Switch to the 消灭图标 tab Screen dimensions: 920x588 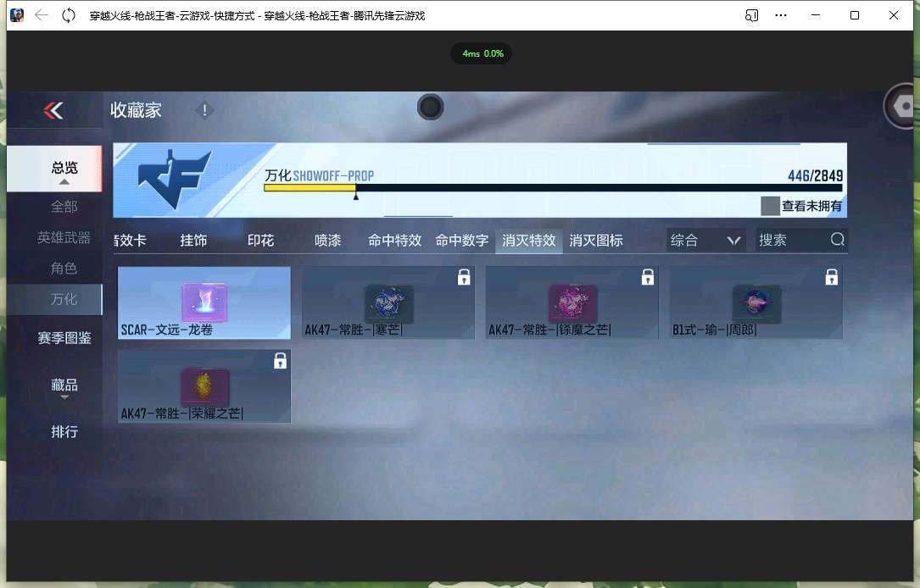click(596, 241)
